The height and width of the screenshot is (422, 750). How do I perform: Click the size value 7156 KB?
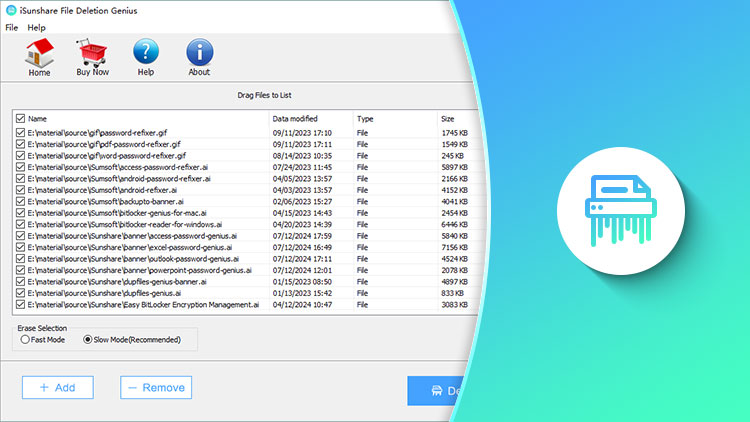pyautogui.click(x=454, y=247)
